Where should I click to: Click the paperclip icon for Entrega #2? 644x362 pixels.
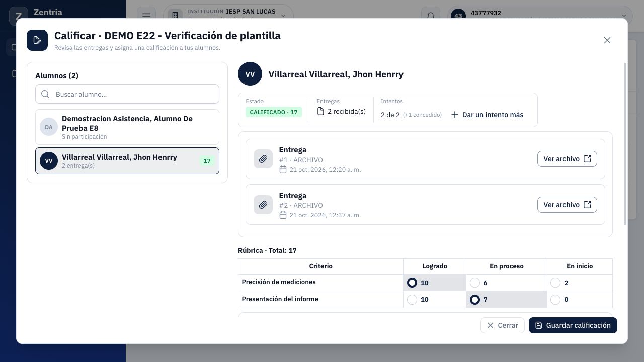tap(263, 205)
